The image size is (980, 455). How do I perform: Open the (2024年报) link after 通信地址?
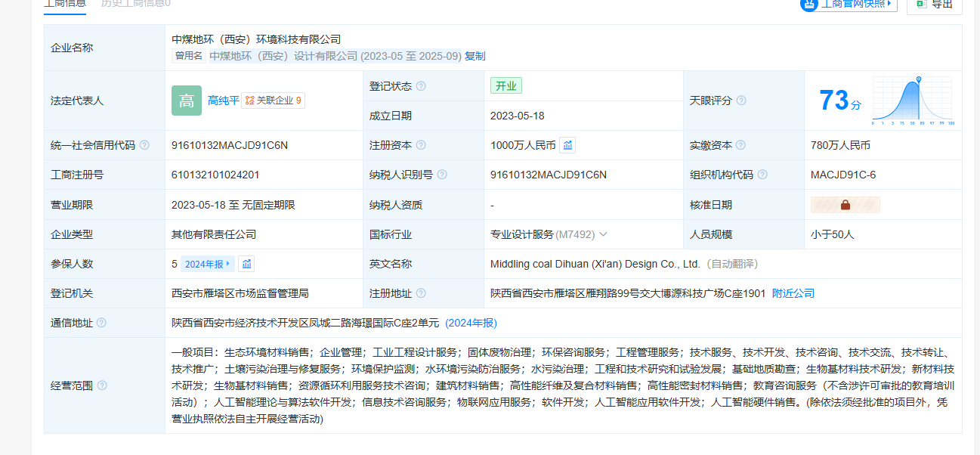pos(471,323)
